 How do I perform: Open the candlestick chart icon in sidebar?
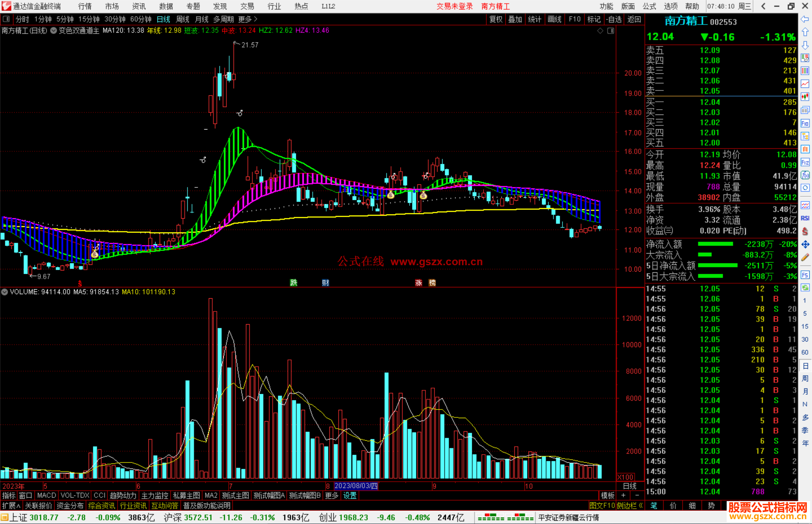(805, 97)
